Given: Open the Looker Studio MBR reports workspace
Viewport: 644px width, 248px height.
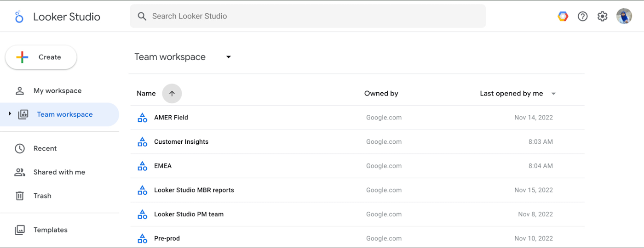Looking at the screenshot, I should [194, 190].
